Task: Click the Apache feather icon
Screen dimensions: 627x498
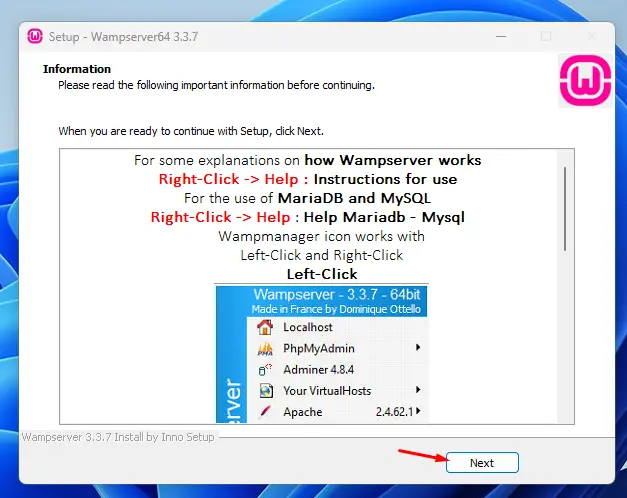Action: tap(265, 412)
